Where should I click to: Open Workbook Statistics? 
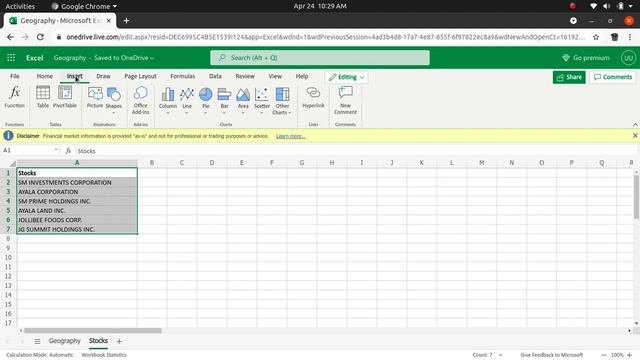point(104,355)
